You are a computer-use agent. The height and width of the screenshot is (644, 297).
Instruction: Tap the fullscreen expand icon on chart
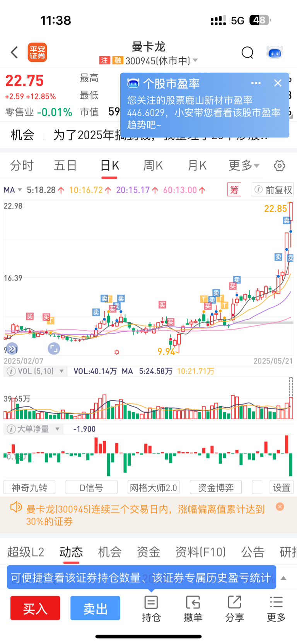[x=54, y=348]
